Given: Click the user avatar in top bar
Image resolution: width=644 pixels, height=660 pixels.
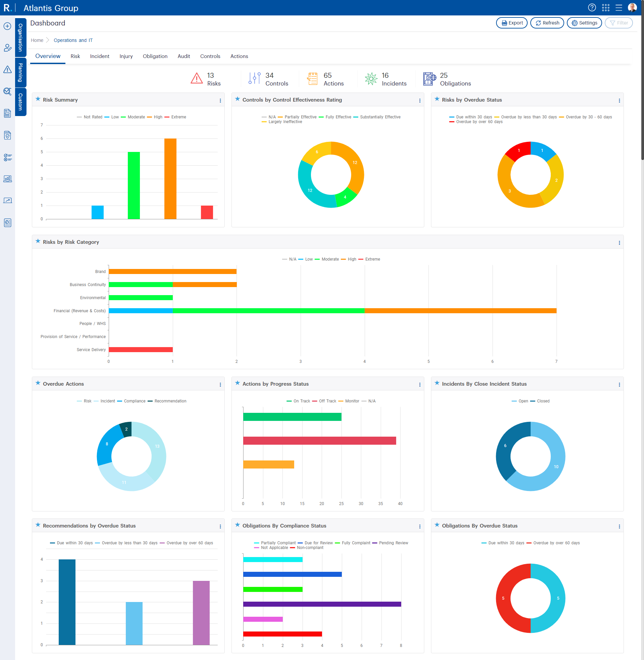Looking at the screenshot, I should 632,7.
